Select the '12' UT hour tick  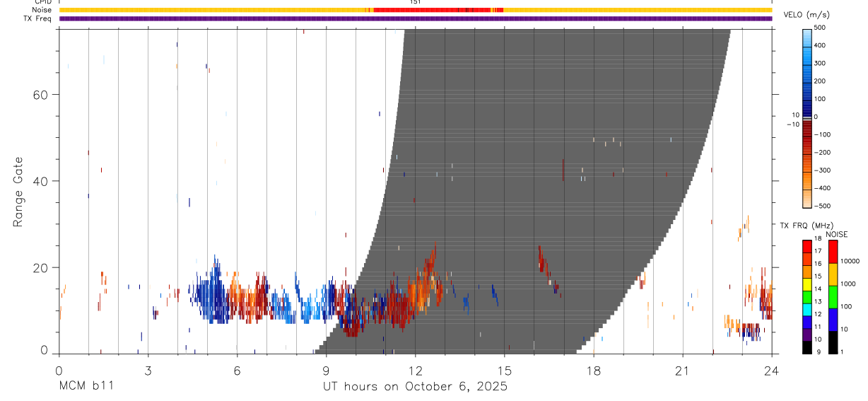coord(415,371)
